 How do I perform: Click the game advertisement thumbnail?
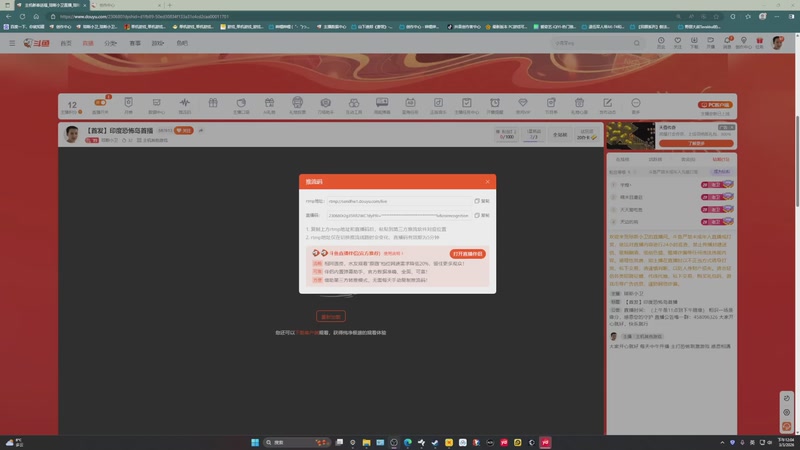(x=631, y=136)
